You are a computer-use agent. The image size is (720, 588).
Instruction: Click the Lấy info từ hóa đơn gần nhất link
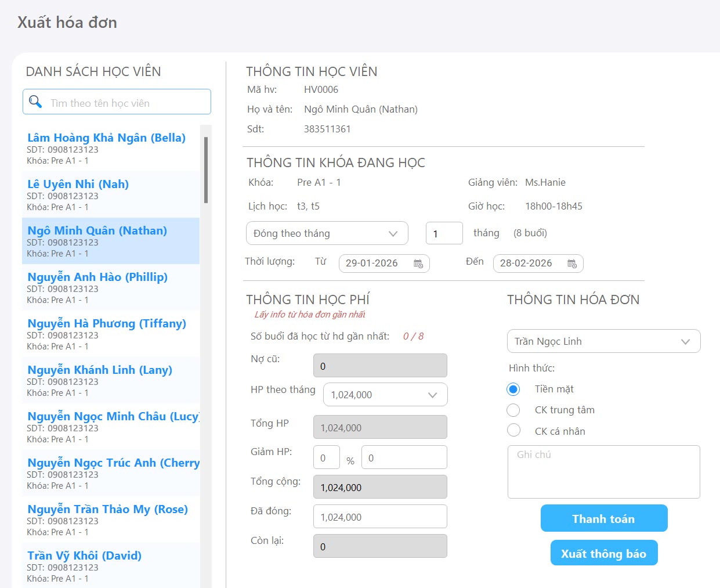point(310,315)
